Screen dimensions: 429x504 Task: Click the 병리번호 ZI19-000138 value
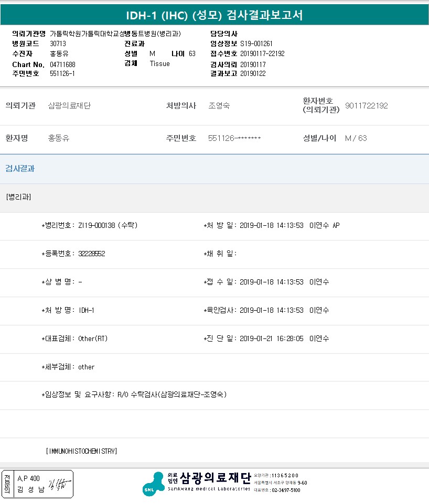point(108,225)
